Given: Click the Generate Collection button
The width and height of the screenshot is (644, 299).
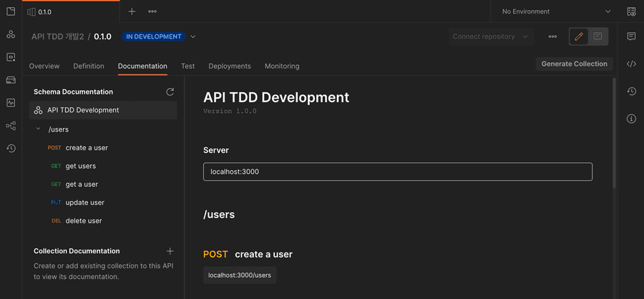Looking at the screenshot, I should pyautogui.click(x=574, y=64).
